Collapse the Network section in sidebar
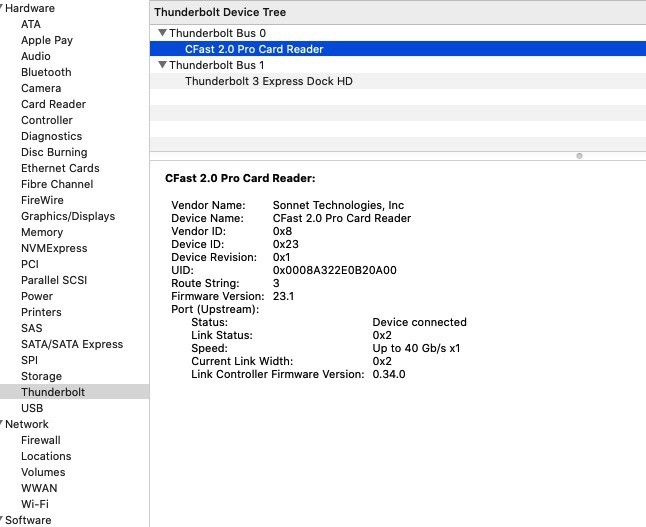This screenshot has width=646, height=527. (2, 424)
